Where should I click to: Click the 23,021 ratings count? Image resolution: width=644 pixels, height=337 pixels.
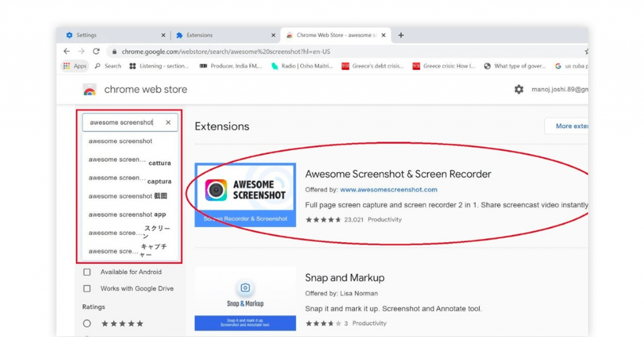[x=353, y=219]
